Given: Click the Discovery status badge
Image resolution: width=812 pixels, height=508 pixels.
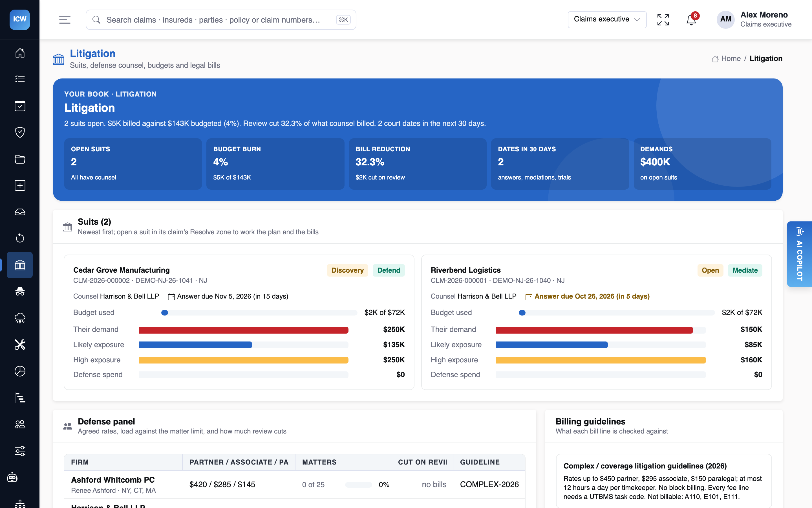Looking at the screenshot, I should point(347,270).
